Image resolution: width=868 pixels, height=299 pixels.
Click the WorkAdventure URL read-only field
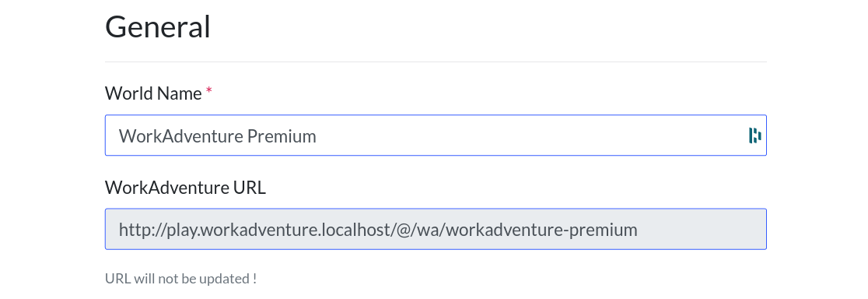point(436,229)
